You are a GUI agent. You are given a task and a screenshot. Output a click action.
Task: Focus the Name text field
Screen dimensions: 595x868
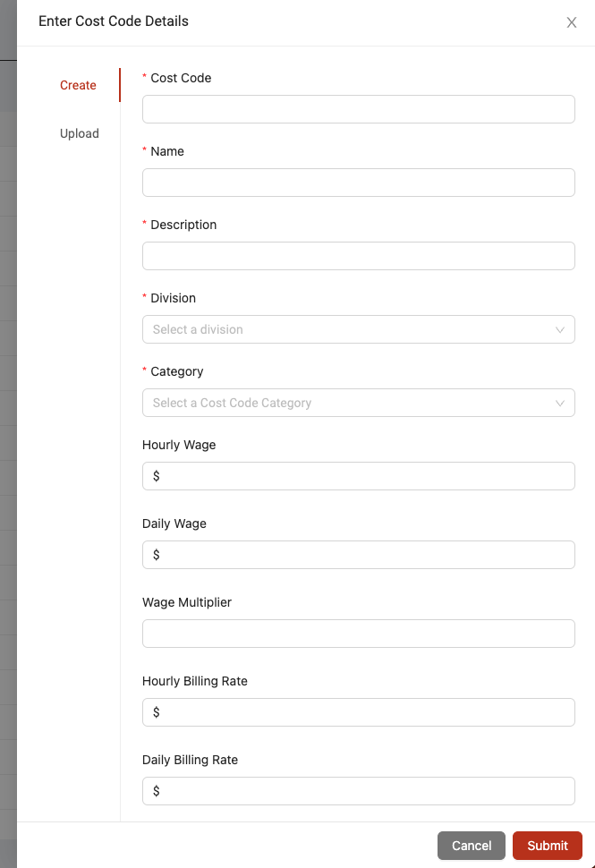(359, 183)
